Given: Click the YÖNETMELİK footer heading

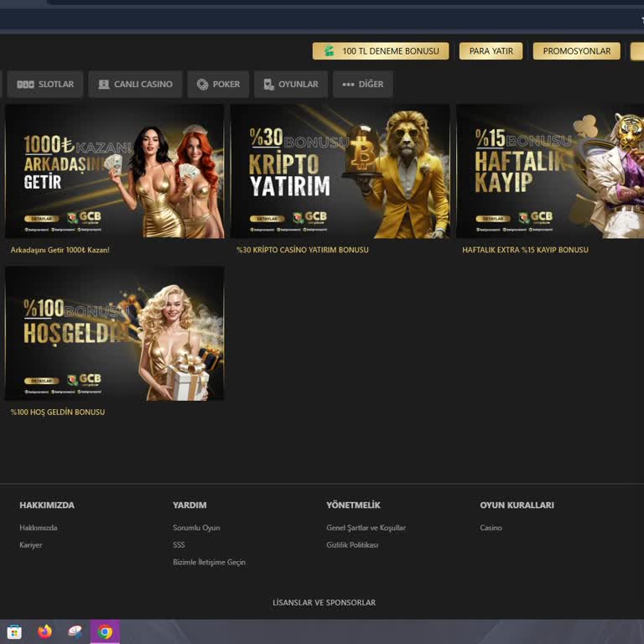Looking at the screenshot, I should 354,505.
